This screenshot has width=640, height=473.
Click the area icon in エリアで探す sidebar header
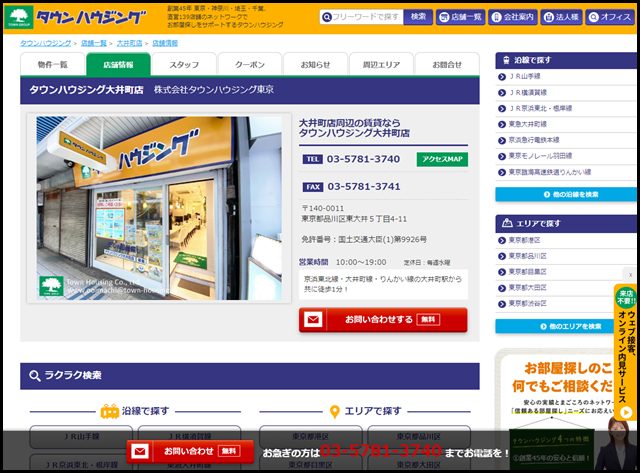tap(507, 223)
